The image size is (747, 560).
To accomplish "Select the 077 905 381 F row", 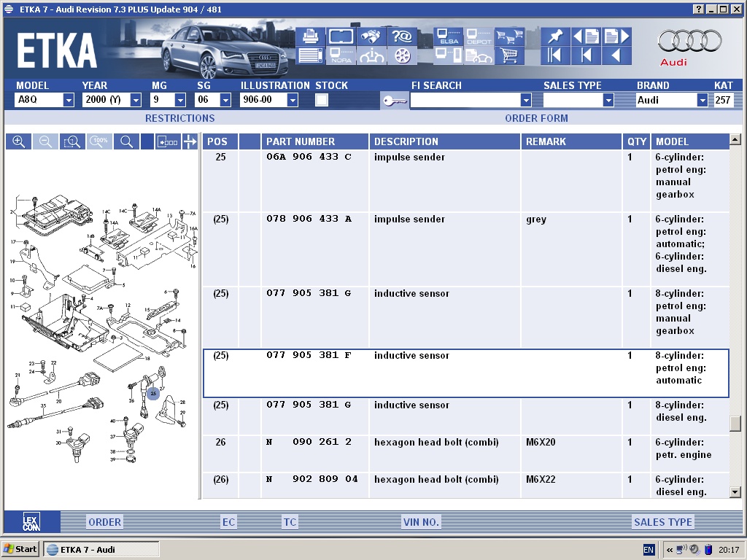I will pos(466,373).
